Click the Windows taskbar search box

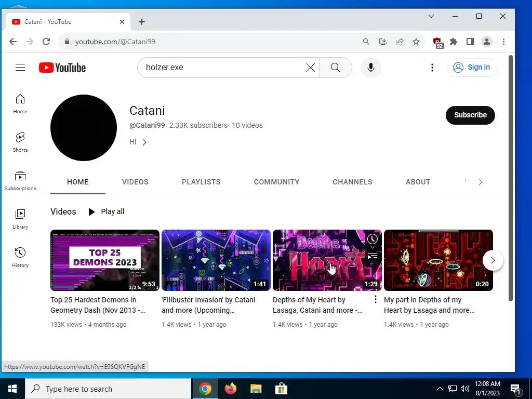pos(108,389)
